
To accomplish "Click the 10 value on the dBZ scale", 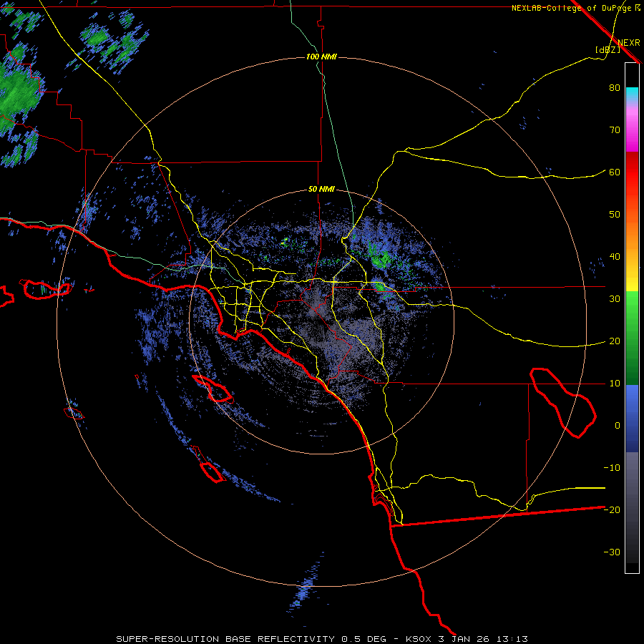I will (615, 384).
